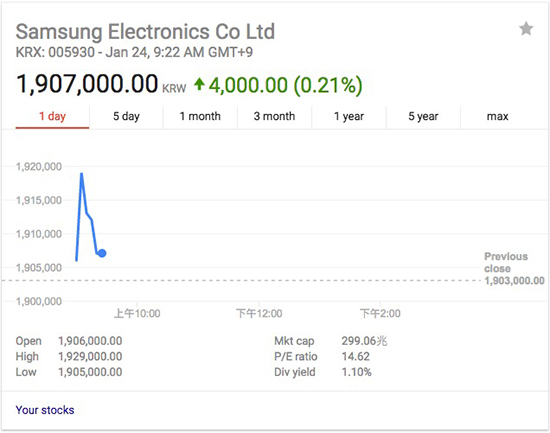The height and width of the screenshot is (433, 550).
Task: Show the 1 year chart
Action: pos(349,116)
